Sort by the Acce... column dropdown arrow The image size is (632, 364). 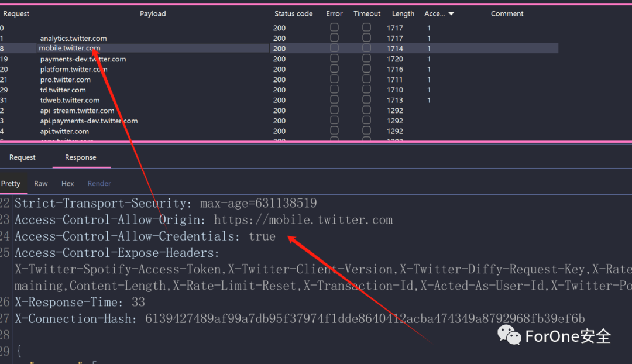coord(451,13)
